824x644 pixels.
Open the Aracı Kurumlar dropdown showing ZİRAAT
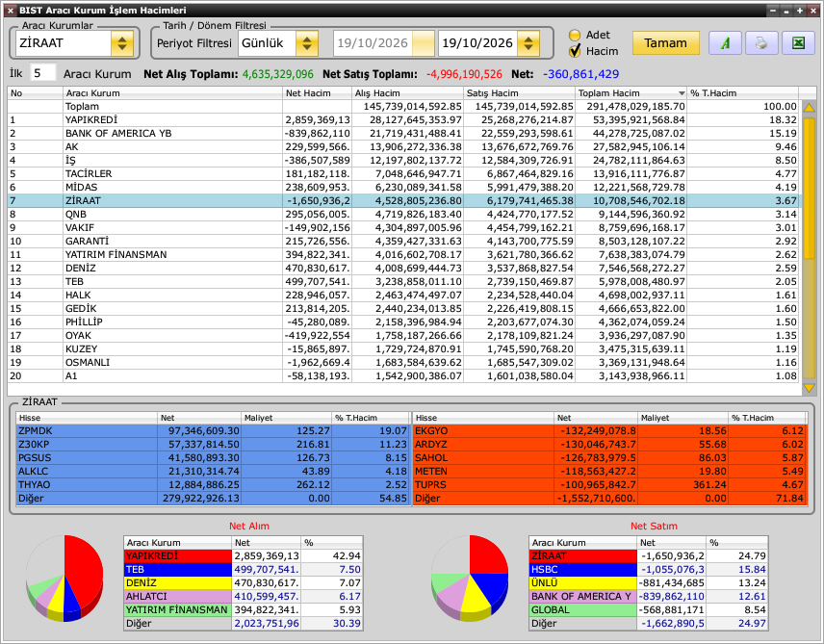[122, 43]
